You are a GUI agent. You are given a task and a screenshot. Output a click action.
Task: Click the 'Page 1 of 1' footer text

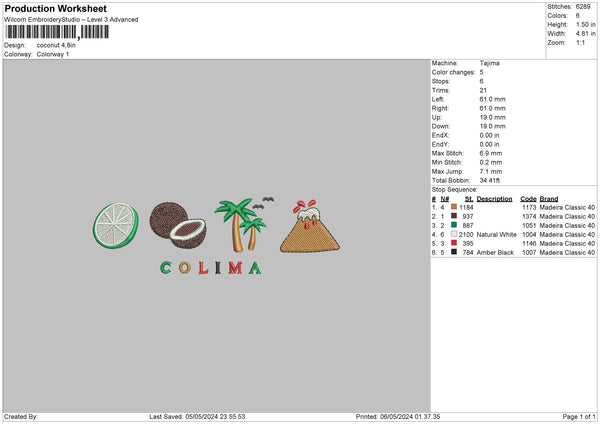pyautogui.click(x=579, y=417)
